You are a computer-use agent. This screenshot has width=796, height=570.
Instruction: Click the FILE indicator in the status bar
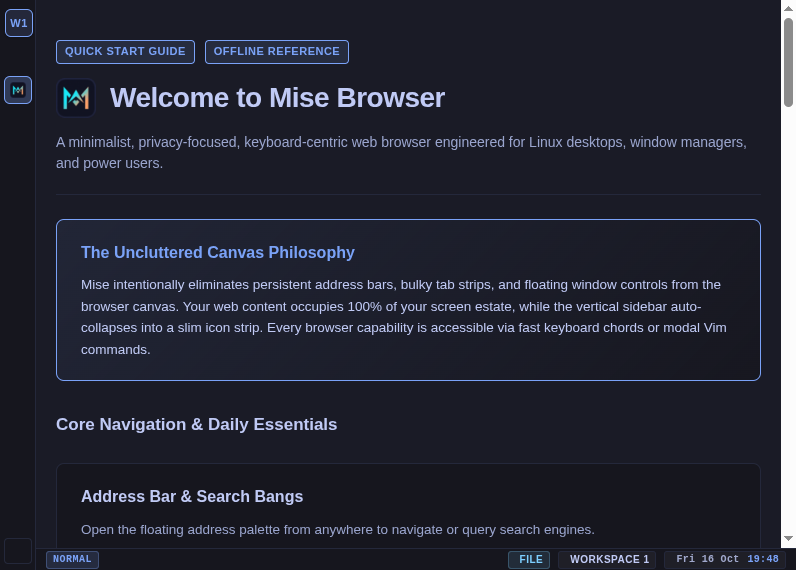coord(529,559)
